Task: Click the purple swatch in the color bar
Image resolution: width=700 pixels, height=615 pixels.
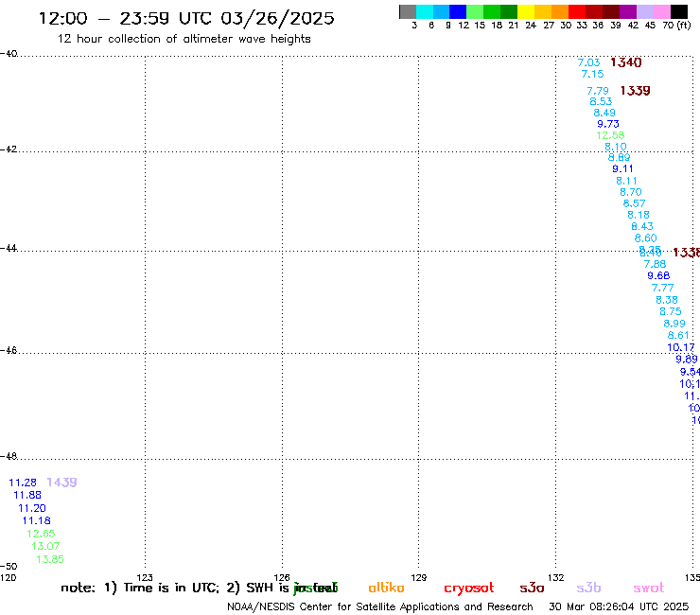Action: (628, 11)
